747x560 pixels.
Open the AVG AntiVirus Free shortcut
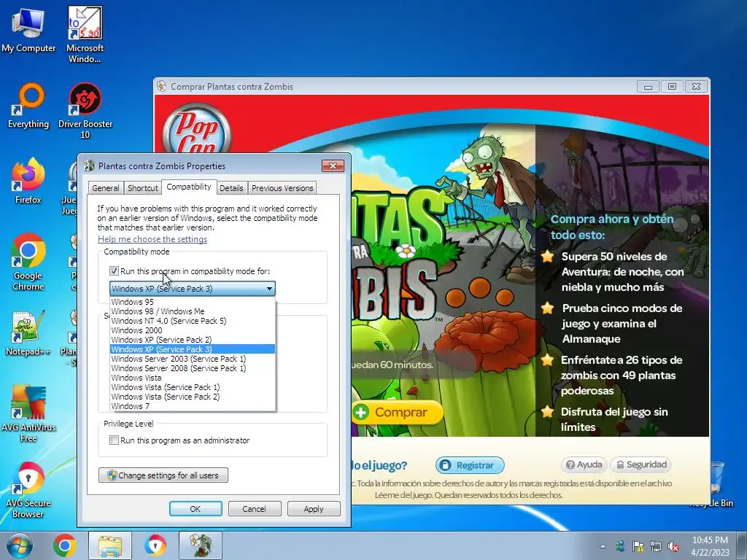point(28,414)
